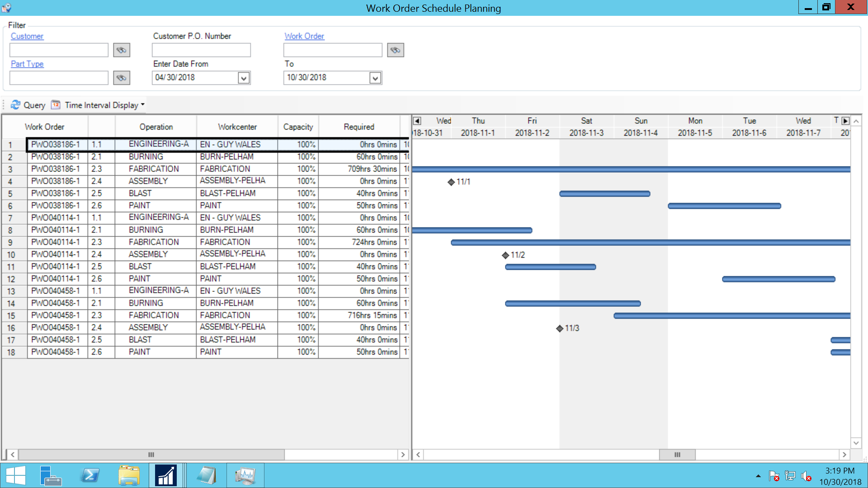Click the Work Order filter link
The image size is (868, 488).
[x=304, y=36]
